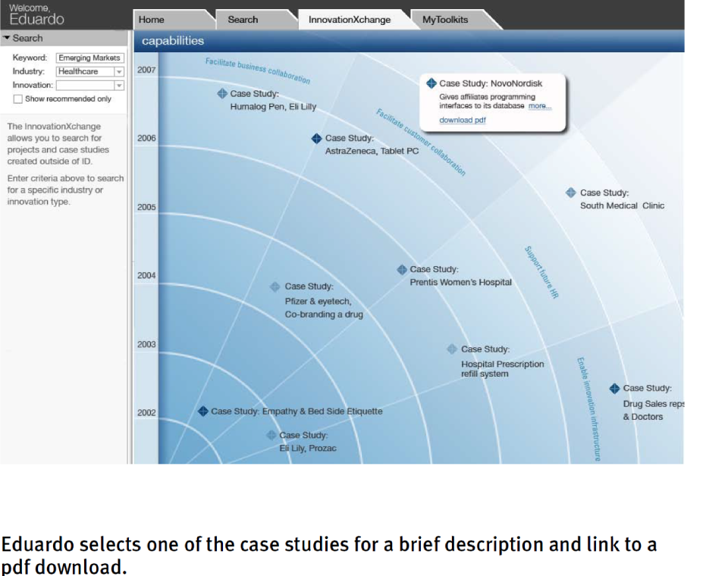Screen dimensions: 728x576
Task: Click the 2006 year marker
Action: click(146, 138)
